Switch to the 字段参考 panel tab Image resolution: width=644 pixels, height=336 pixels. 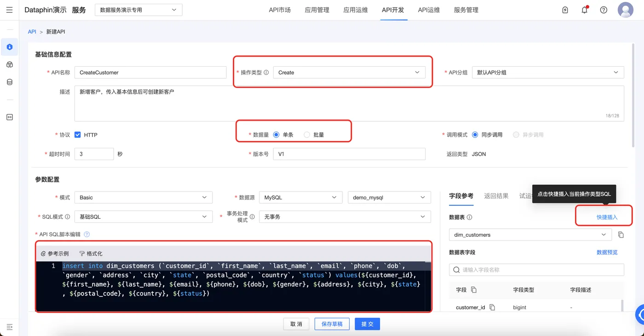tap(461, 196)
